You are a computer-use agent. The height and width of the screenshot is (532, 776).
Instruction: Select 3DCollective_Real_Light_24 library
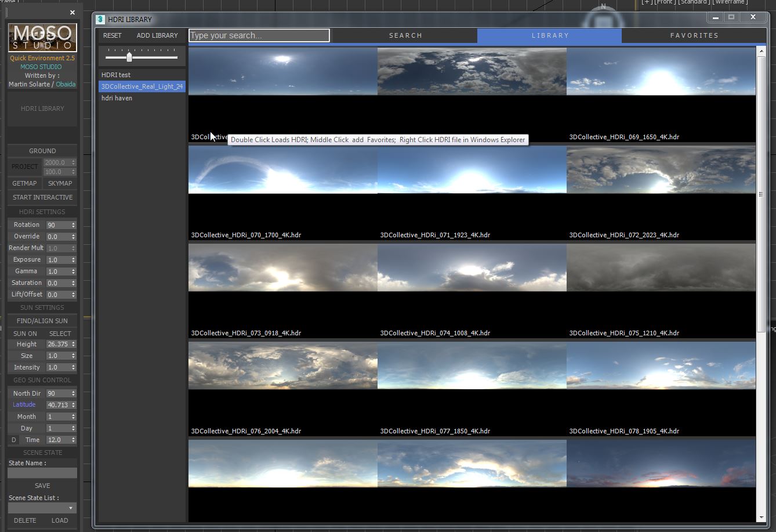[x=142, y=86]
